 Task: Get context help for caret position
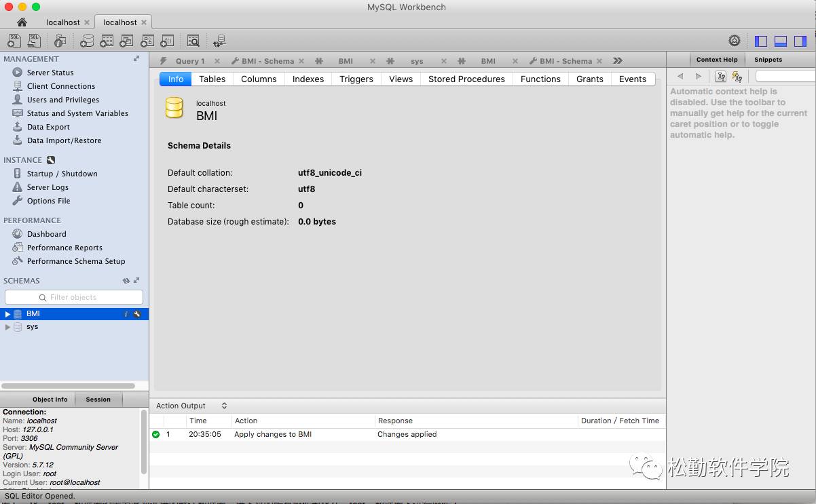pos(721,77)
